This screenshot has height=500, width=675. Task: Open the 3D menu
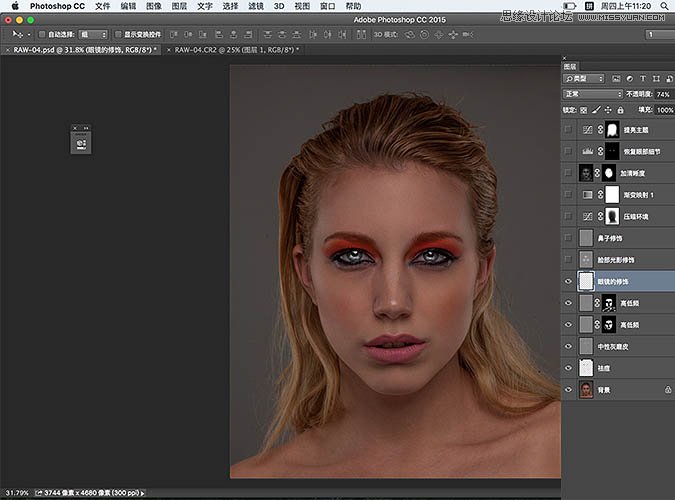279,6
